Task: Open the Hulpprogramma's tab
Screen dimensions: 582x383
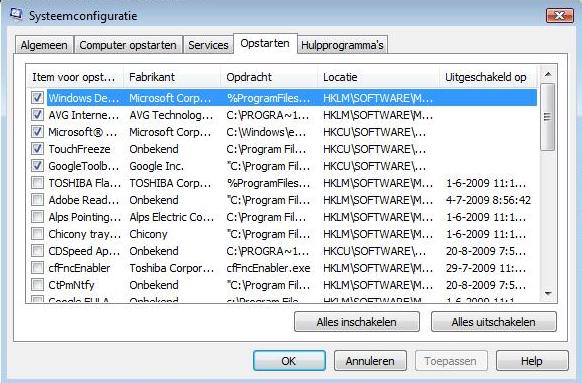Action: 342,45
